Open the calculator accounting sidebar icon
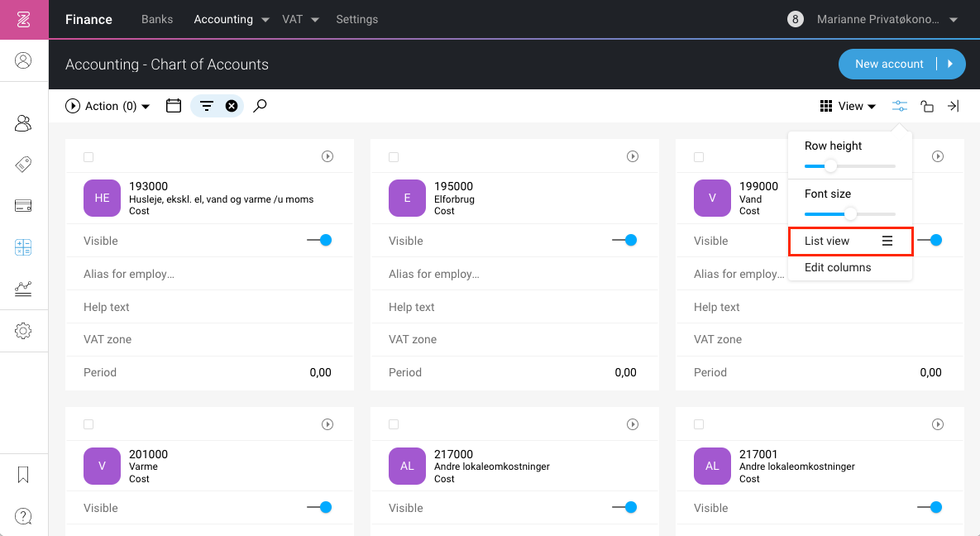 [23, 247]
